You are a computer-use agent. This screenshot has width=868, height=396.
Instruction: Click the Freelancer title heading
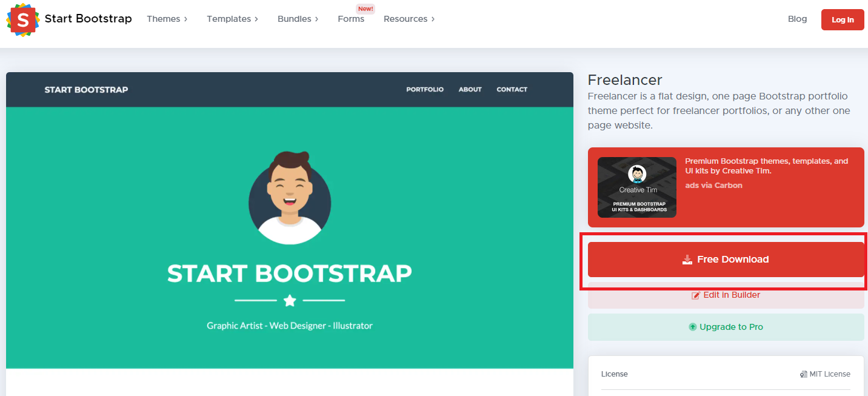(x=625, y=80)
